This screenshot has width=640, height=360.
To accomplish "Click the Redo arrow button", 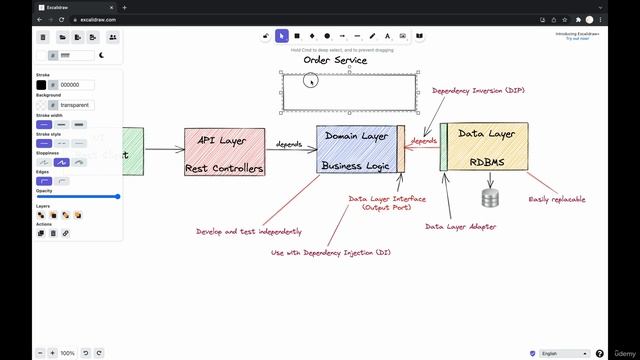I will pos(99,353).
